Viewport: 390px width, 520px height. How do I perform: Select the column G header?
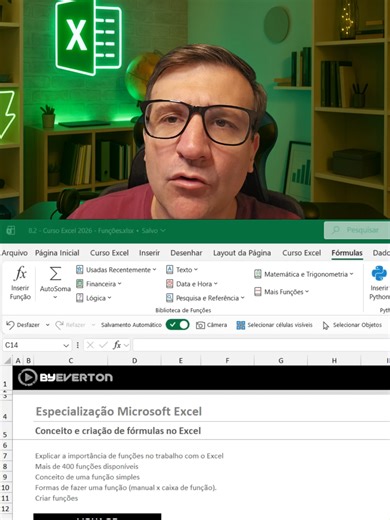point(281,361)
